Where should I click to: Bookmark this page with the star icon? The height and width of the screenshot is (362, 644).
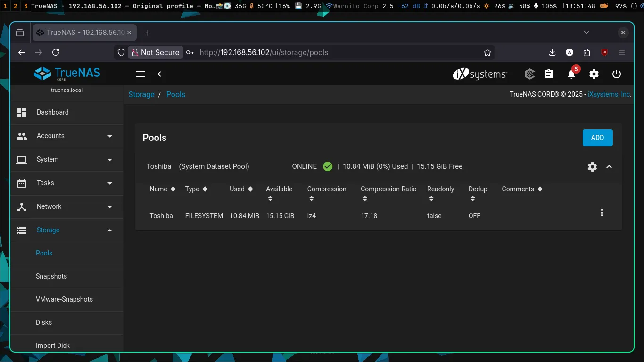(487, 52)
